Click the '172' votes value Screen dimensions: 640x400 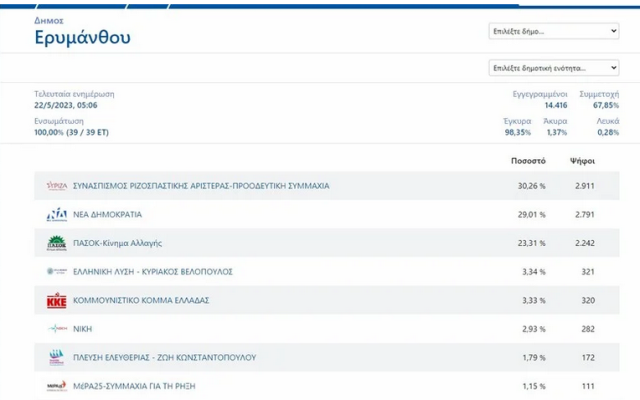(588, 357)
